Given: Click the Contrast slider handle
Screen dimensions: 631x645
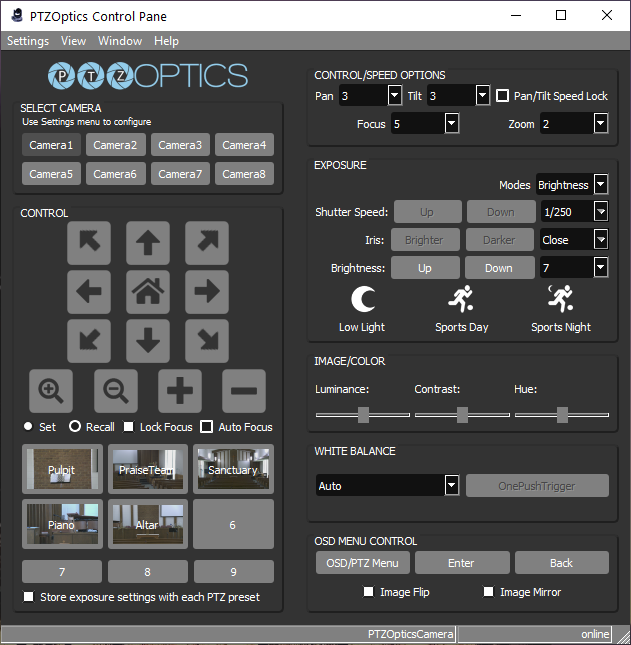Looking at the screenshot, I should pyautogui.click(x=462, y=415).
